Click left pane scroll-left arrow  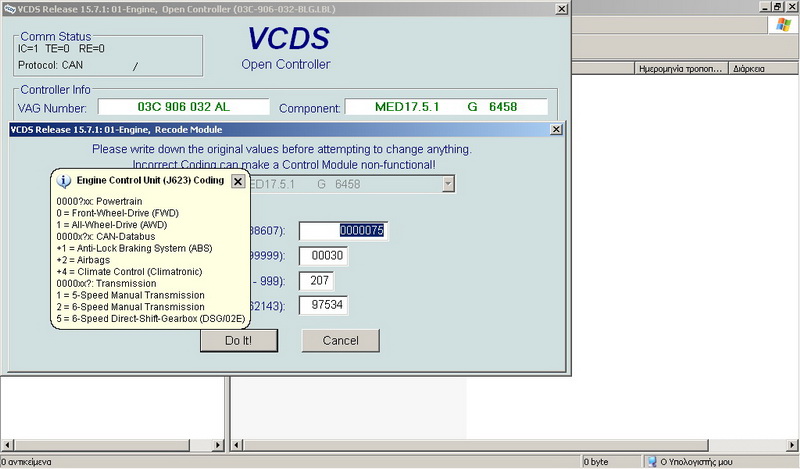[x=7, y=445]
